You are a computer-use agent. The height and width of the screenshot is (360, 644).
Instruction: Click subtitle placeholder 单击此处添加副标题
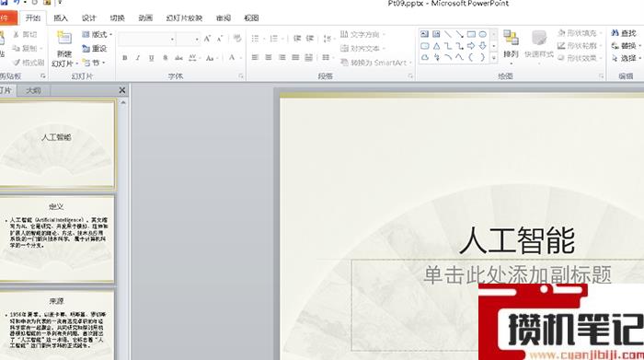coord(517,274)
